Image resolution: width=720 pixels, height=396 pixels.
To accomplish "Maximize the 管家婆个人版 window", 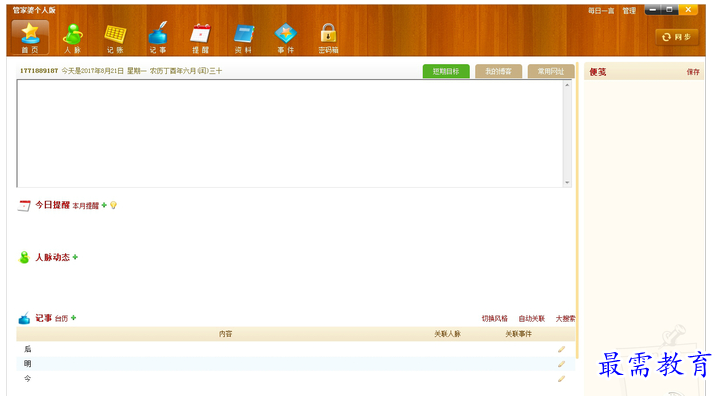I will (x=669, y=10).
